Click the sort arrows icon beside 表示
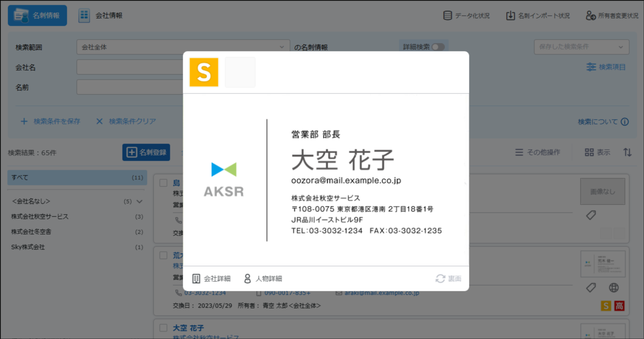This screenshot has width=644, height=339. [x=627, y=153]
